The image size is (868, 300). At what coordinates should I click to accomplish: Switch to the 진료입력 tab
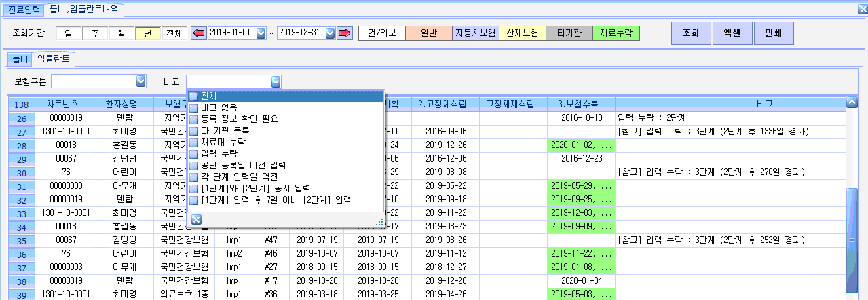[x=24, y=10]
